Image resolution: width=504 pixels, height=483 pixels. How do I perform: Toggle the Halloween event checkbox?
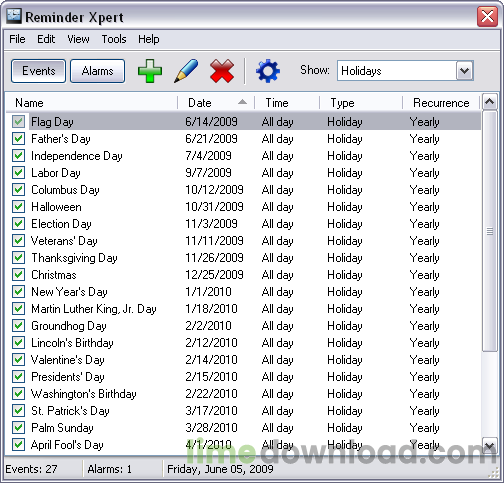coord(18,206)
